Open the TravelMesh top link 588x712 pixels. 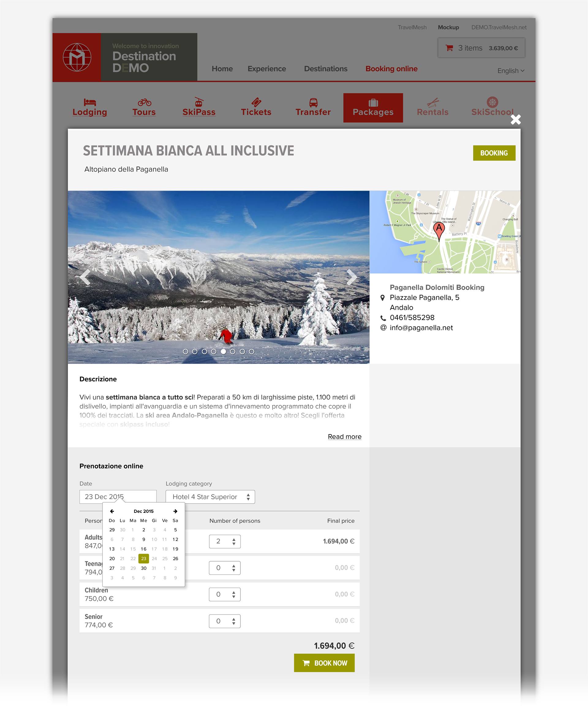(x=412, y=27)
